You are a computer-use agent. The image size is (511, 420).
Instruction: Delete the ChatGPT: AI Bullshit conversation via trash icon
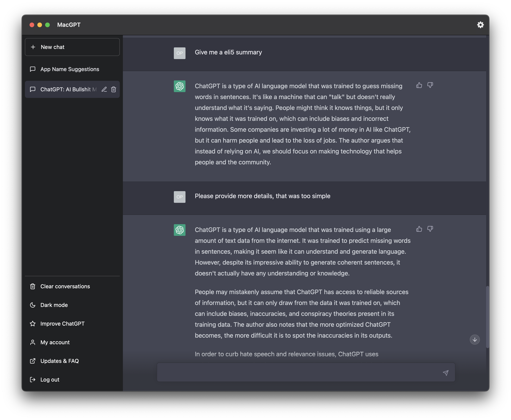pos(114,89)
